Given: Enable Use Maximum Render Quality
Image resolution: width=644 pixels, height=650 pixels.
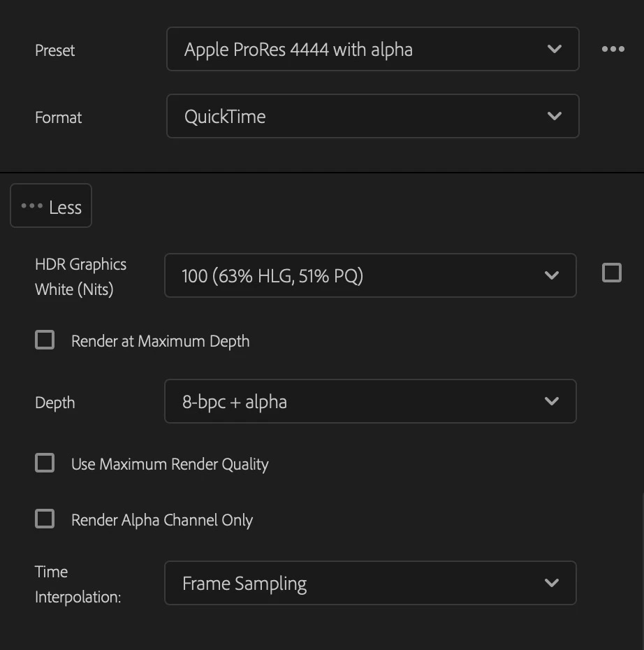Looking at the screenshot, I should pyautogui.click(x=45, y=463).
